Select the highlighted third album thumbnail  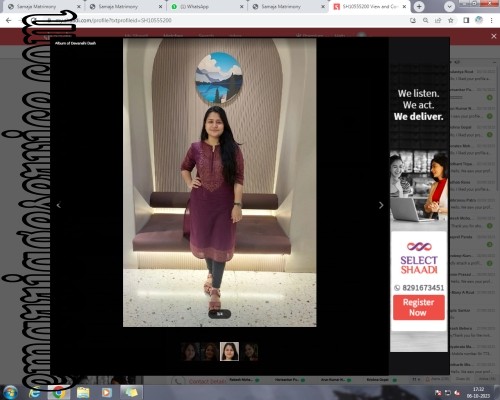[x=229, y=351]
